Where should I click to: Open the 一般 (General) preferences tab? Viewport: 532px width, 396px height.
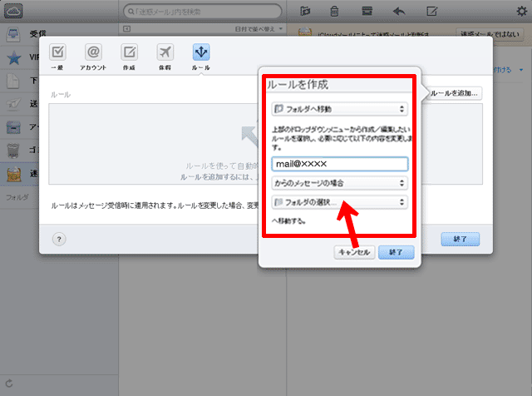click(x=58, y=55)
